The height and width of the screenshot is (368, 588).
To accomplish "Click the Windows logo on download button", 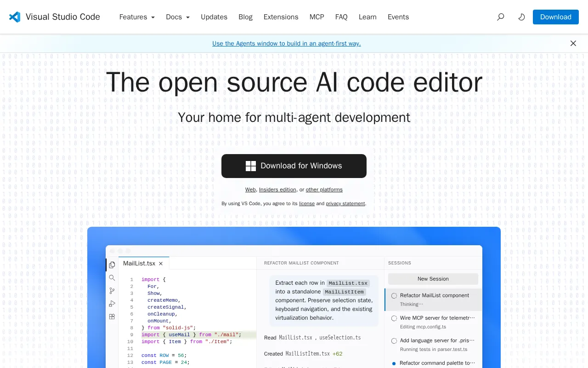I will pos(251,166).
